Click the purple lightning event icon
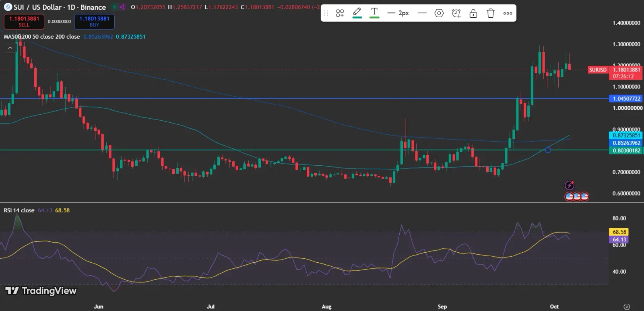644x311 pixels. pos(570,185)
